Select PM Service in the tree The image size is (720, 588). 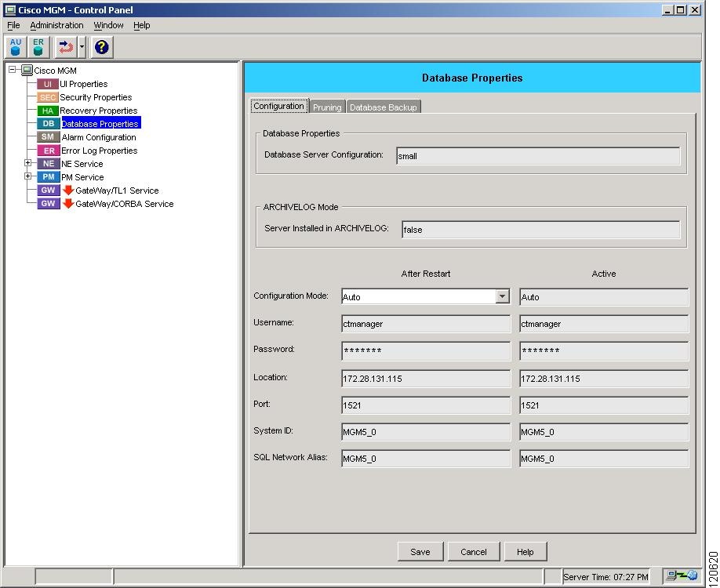[82, 177]
